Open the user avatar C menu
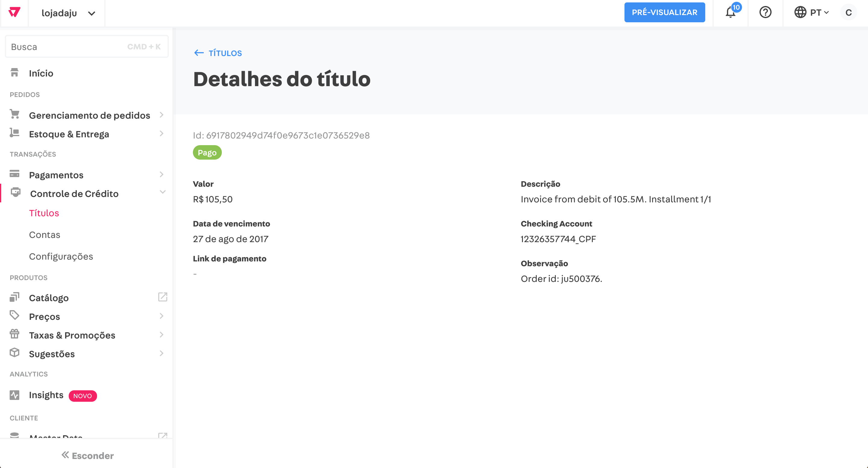Image resolution: width=868 pixels, height=468 pixels. [x=848, y=13]
